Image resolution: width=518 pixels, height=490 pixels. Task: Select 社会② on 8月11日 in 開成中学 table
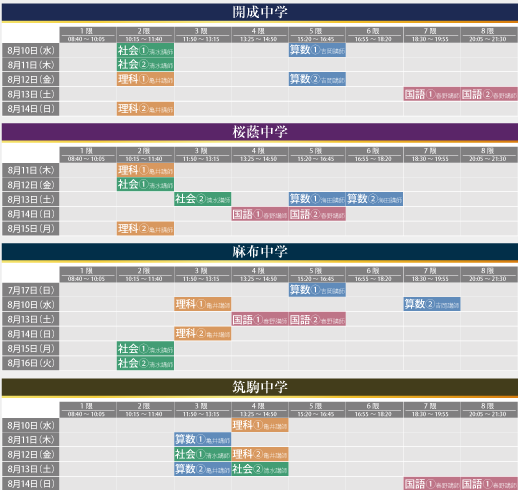pyautogui.click(x=145, y=64)
